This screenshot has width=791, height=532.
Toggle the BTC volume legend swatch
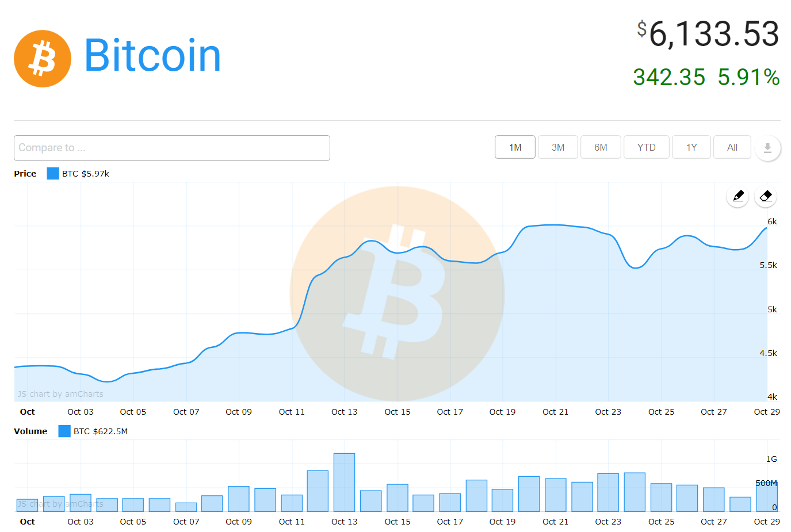pos(64,431)
